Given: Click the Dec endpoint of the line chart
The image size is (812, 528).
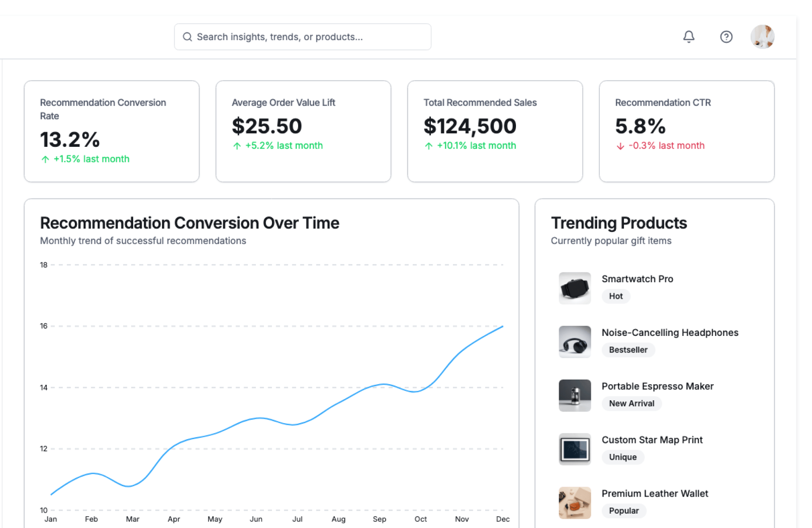Looking at the screenshot, I should 502,327.
